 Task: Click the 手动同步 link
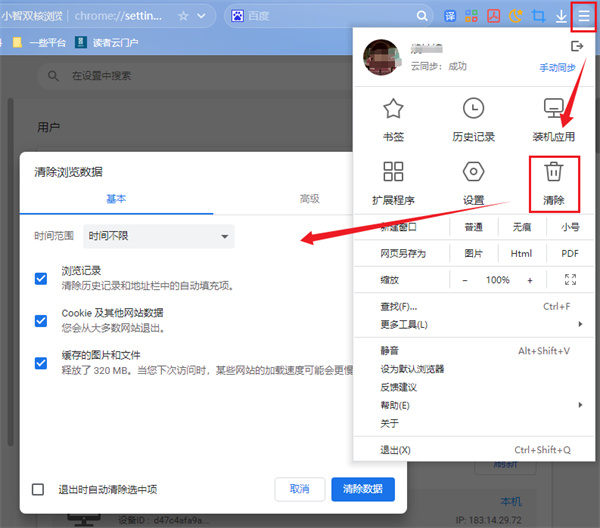(557, 68)
